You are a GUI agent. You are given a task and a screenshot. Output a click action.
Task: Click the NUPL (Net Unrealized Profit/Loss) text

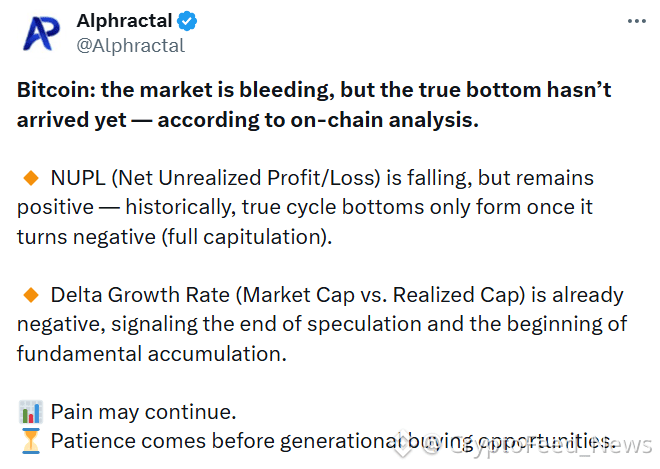tap(216, 178)
